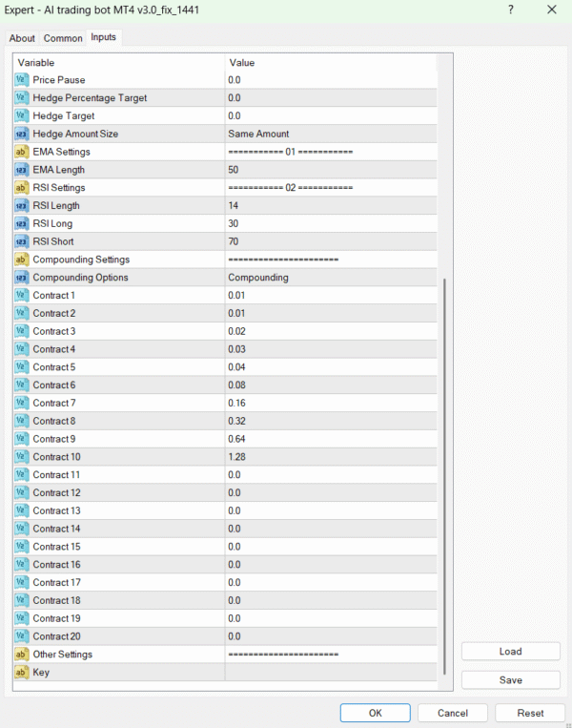Click the help question mark button
The width and height of the screenshot is (572, 728).
511,10
